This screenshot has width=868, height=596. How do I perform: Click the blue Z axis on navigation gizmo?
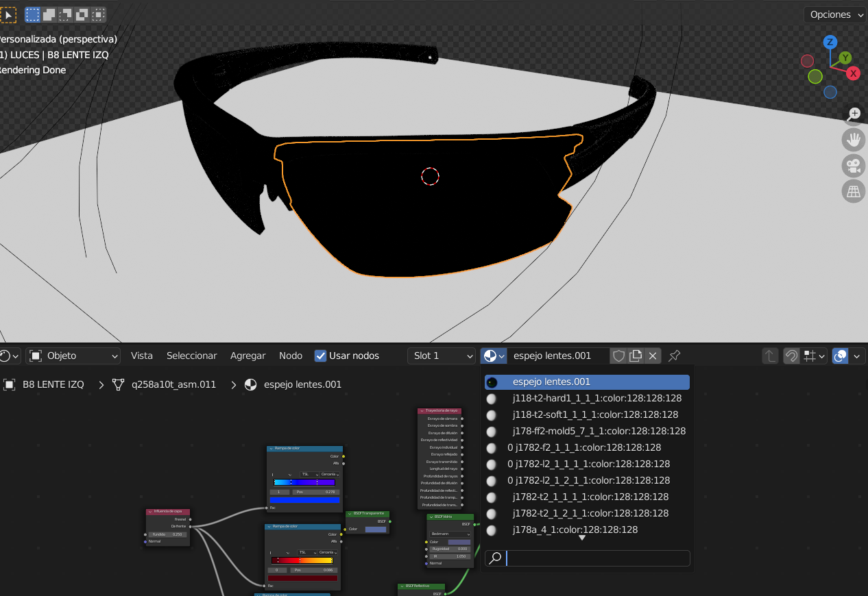830,42
